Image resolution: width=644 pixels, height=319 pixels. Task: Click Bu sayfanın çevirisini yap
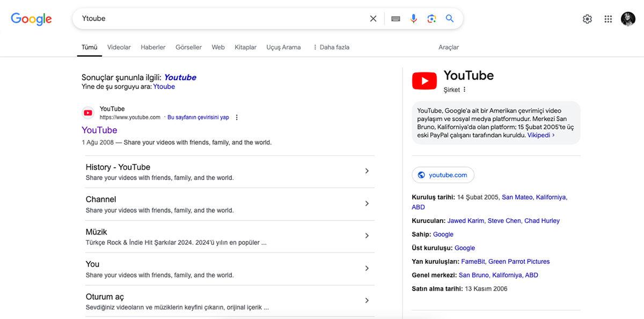click(x=197, y=117)
